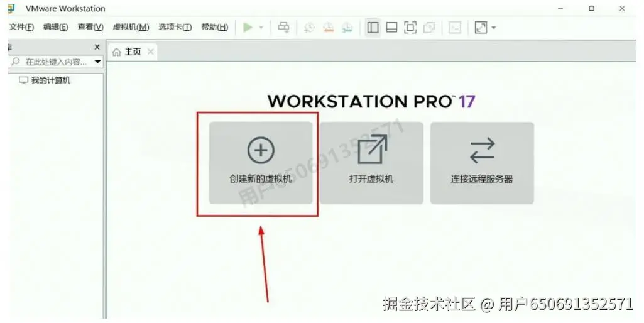Viewport: 644px width, 323px height.
Task: Close the library sidebar panel
Action: [97, 47]
